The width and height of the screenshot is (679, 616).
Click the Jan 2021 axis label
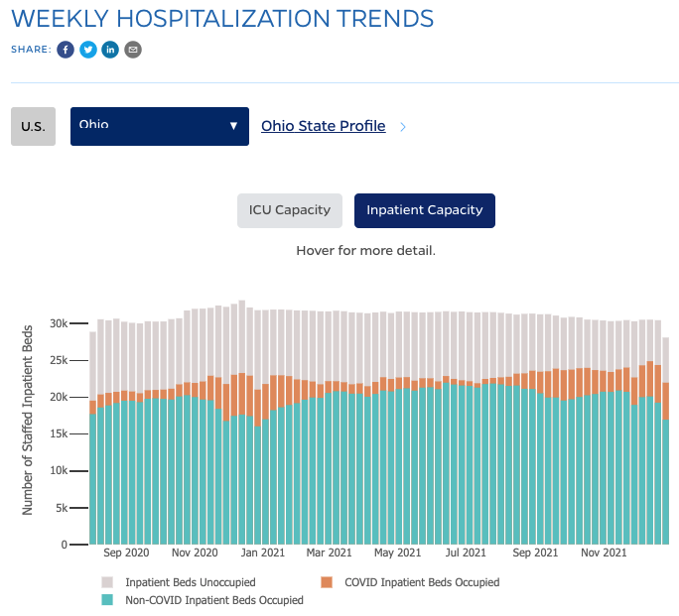coord(263,553)
